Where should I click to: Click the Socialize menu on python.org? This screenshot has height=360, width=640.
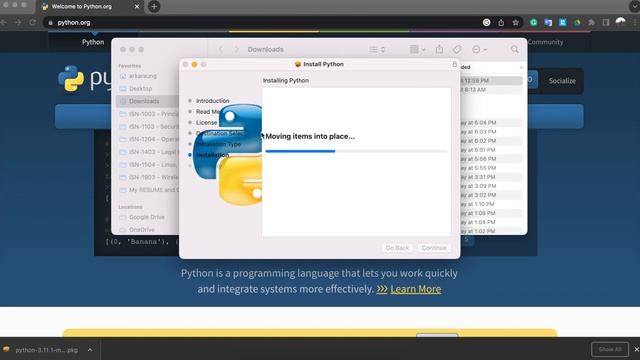[x=562, y=81]
